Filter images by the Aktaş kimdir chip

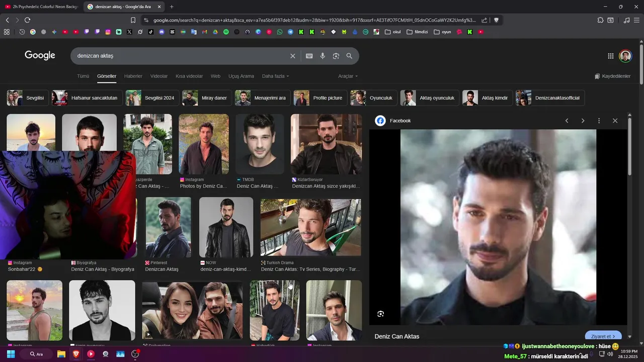[x=488, y=98]
